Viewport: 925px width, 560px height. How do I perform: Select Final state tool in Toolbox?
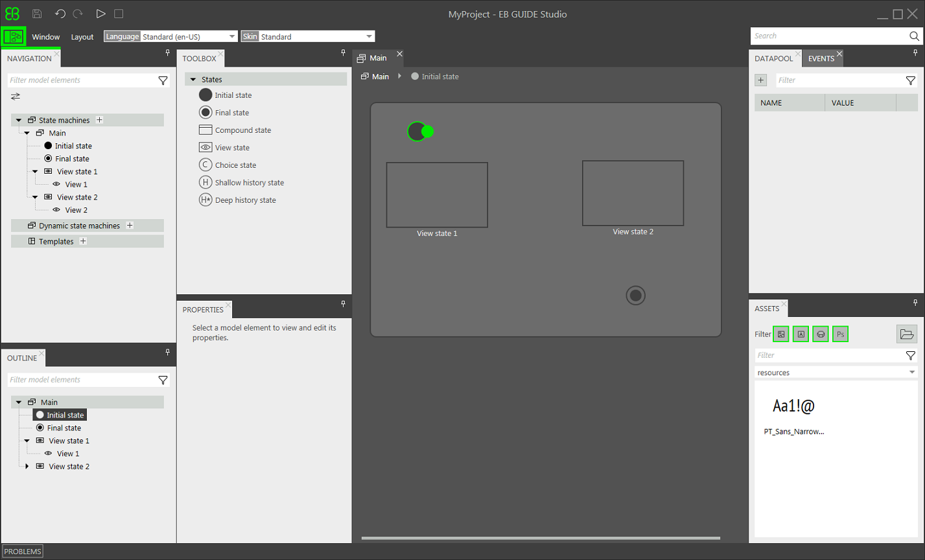point(224,113)
